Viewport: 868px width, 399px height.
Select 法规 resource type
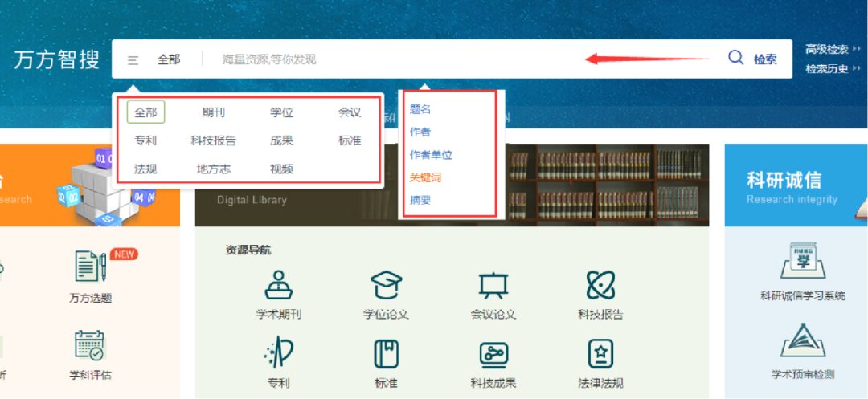(x=145, y=169)
